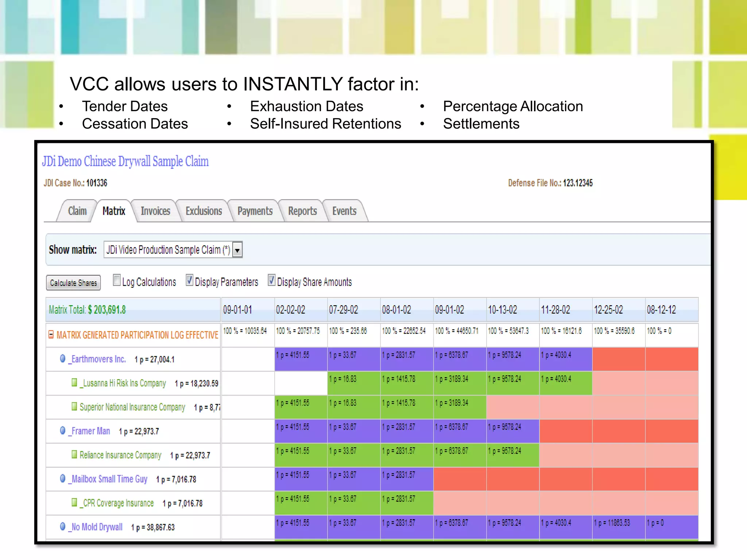Click the green square icon beside Superior National Insurance
This screenshot has width=747, height=560.
click(x=74, y=406)
